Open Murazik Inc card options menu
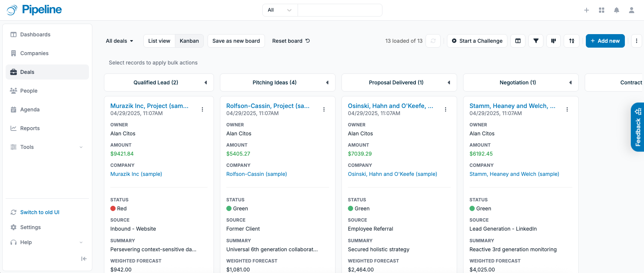This screenshot has width=644, height=273. click(x=202, y=109)
